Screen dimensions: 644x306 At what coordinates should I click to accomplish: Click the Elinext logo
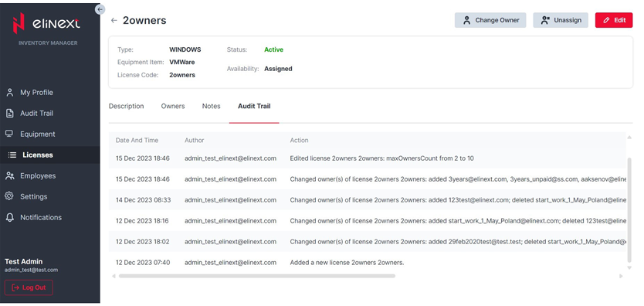coord(47,22)
